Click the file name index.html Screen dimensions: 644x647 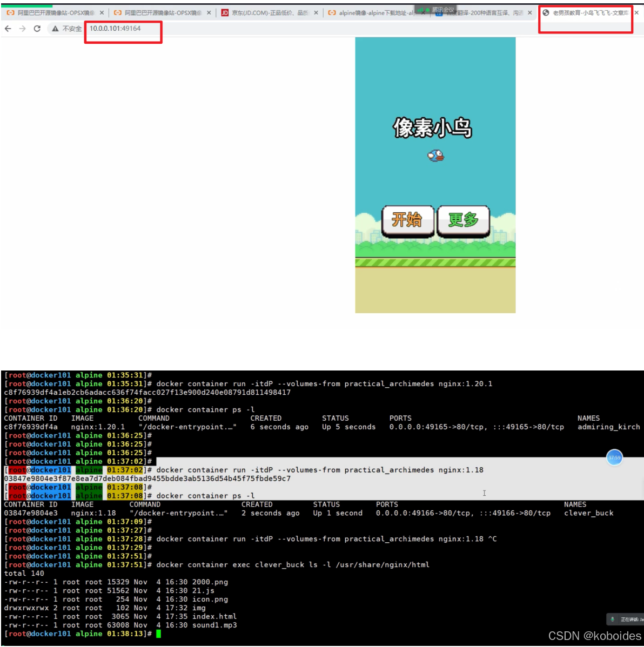point(214,616)
